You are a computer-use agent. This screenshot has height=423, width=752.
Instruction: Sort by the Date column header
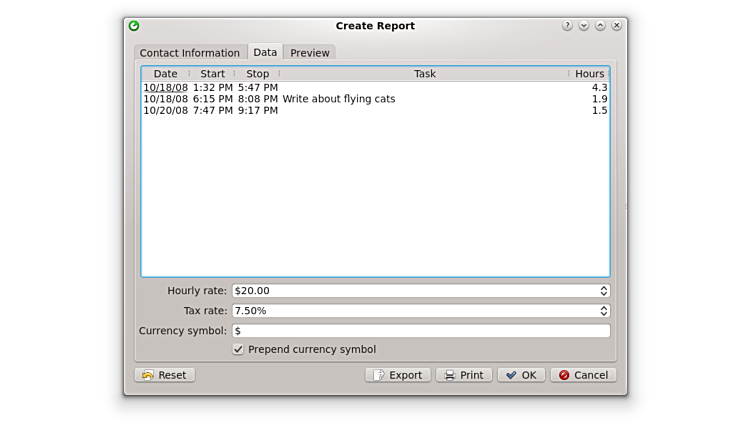(x=165, y=74)
